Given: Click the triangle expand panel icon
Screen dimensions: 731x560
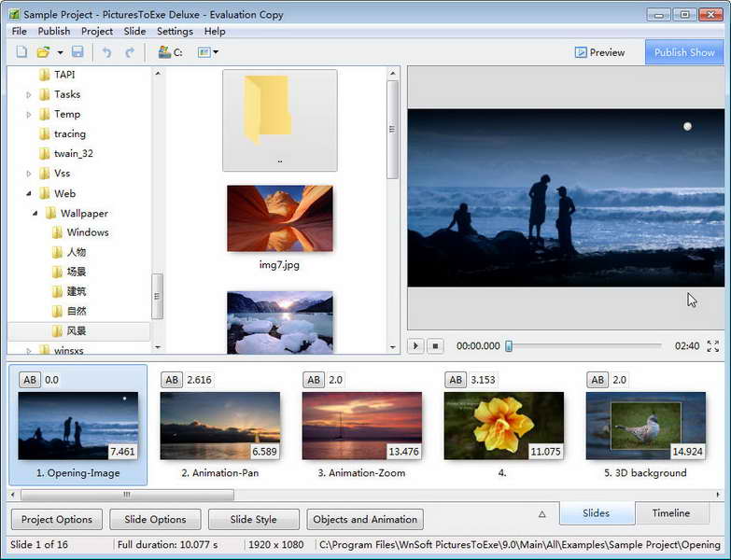Looking at the screenshot, I should tap(541, 514).
